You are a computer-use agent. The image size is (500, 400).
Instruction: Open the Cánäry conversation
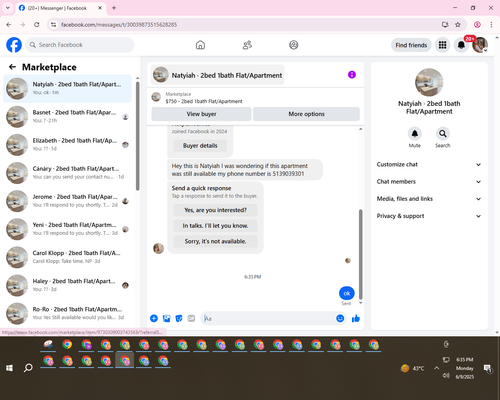click(x=67, y=173)
